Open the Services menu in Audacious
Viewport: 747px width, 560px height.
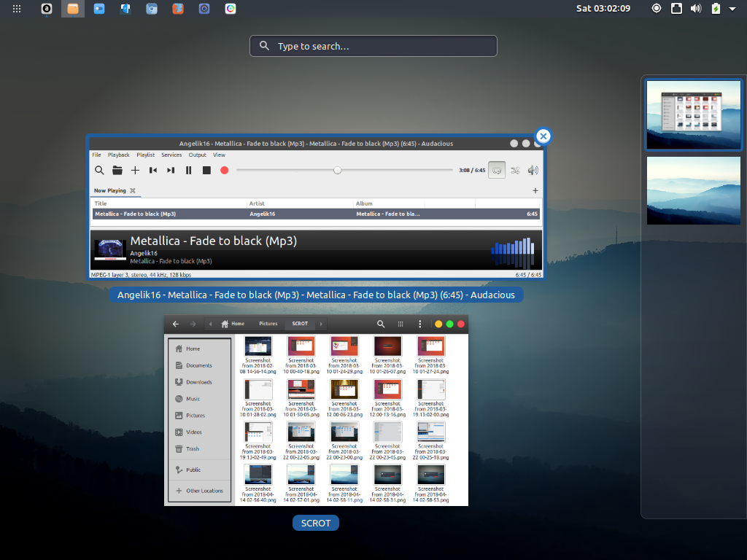171,155
